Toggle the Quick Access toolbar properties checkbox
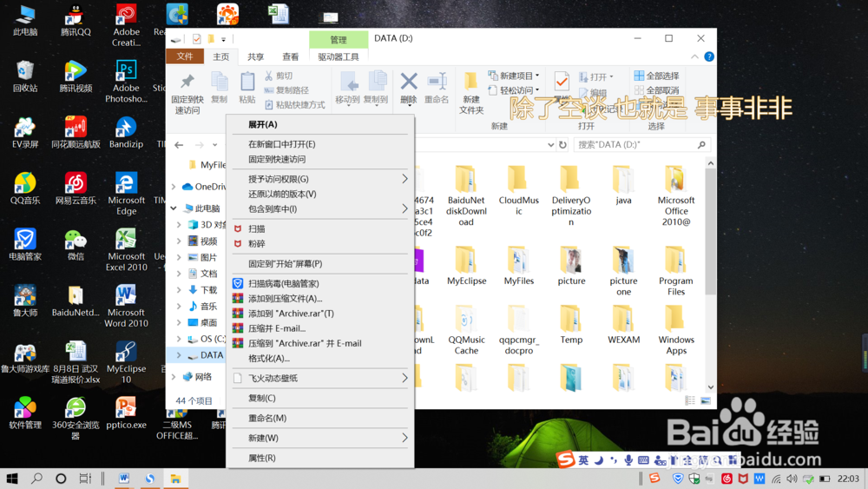 pyautogui.click(x=196, y=39)
